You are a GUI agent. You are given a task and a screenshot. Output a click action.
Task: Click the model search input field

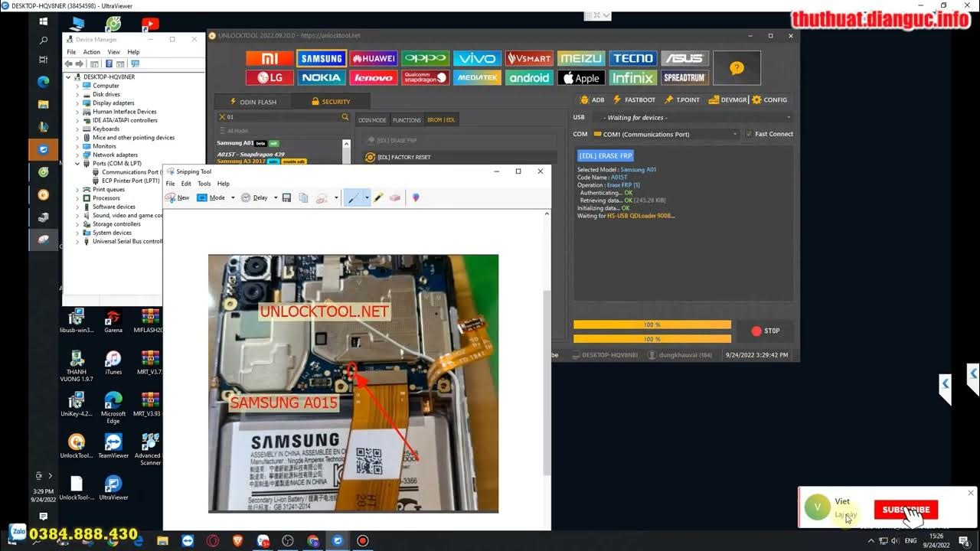tap(283, 117)
